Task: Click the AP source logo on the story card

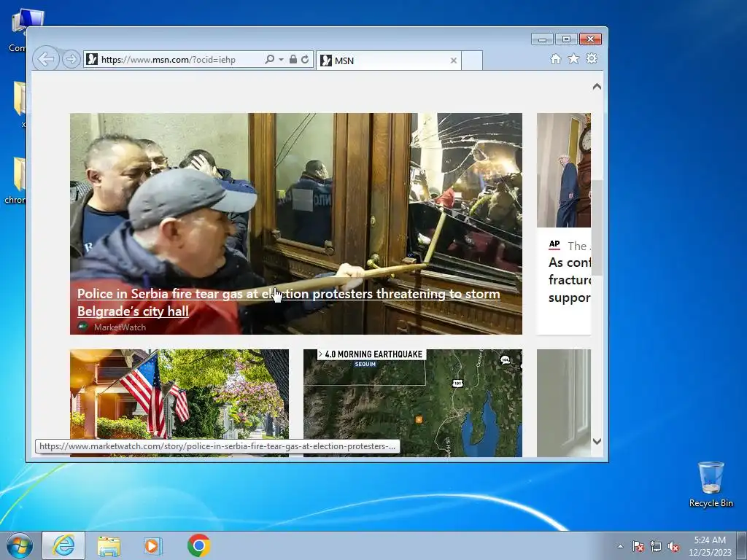Action: click(554, 245)
